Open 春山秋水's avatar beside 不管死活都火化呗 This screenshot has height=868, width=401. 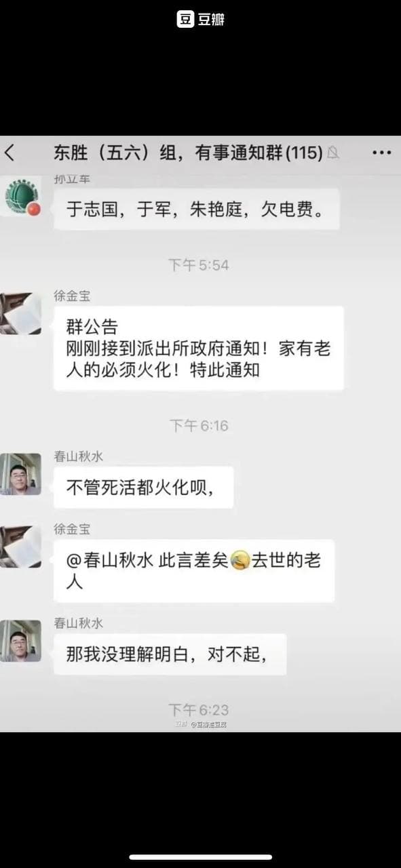point(20,474)
